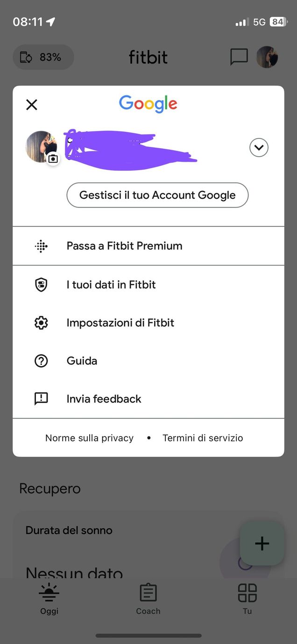The image size is (297, 644).
Task: Tap the shield icon for Fitbit data
Action: coord(41,285)
